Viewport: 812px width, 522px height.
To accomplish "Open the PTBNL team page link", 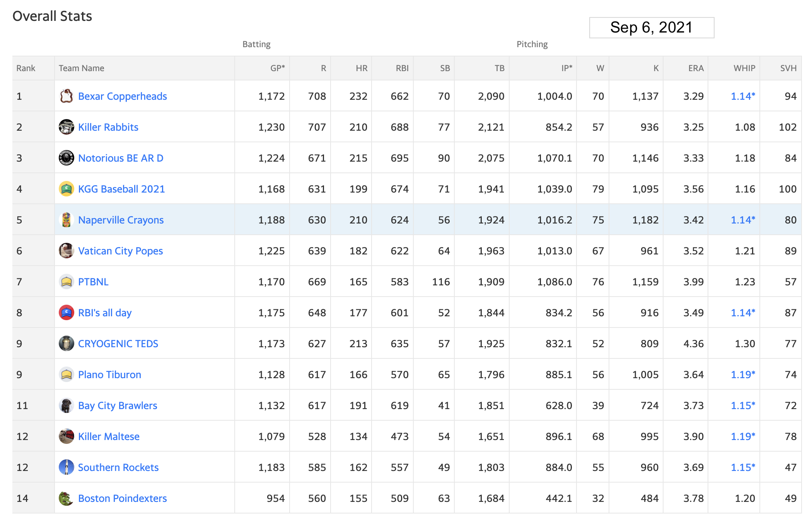I will click(x=93, y=282).
